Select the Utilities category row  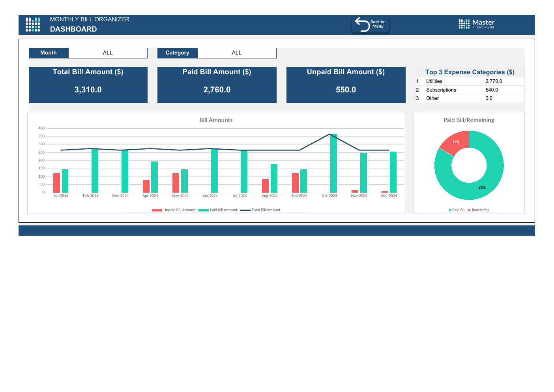pos(470,81)
